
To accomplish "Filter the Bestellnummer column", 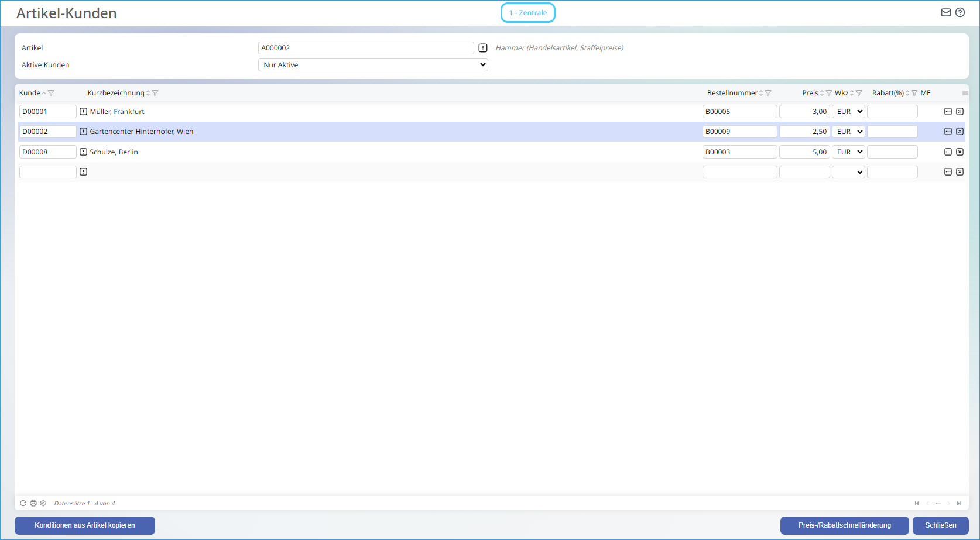I will (768, 93).
